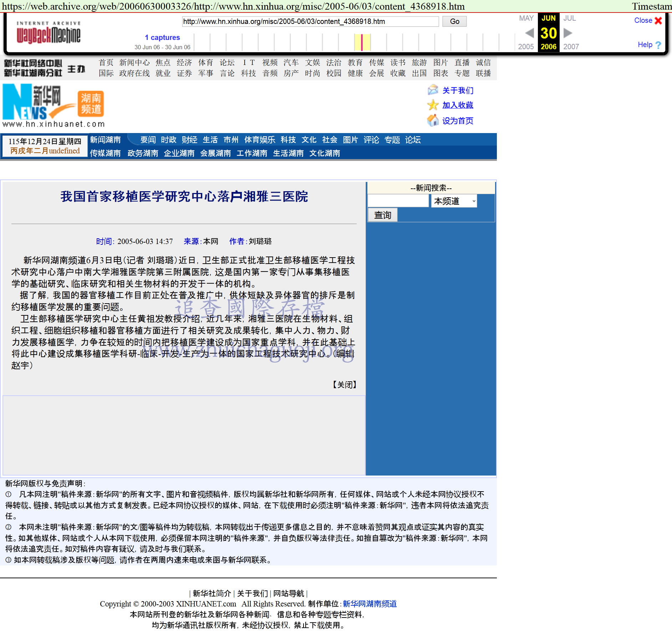Open the 1 captures link
Image resolution: width=672 pixels, height=640 pixels.
pos(162,37)
